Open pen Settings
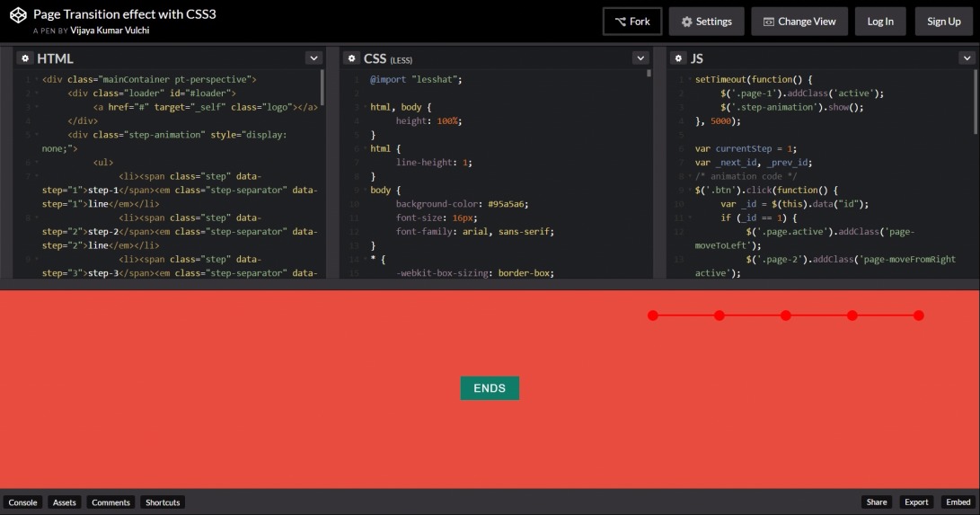This screenshot has width=980, height=515. coord(706,22)
